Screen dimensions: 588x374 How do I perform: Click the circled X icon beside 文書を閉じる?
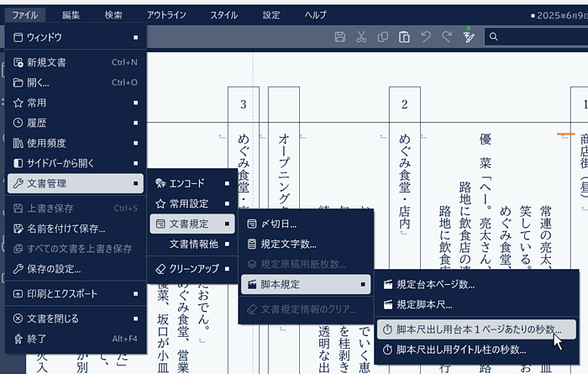(x=18, y=319)
